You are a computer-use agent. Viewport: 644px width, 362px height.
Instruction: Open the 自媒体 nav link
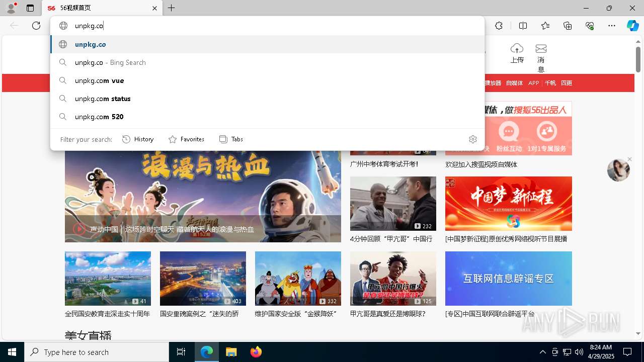(x=514, y=83)
